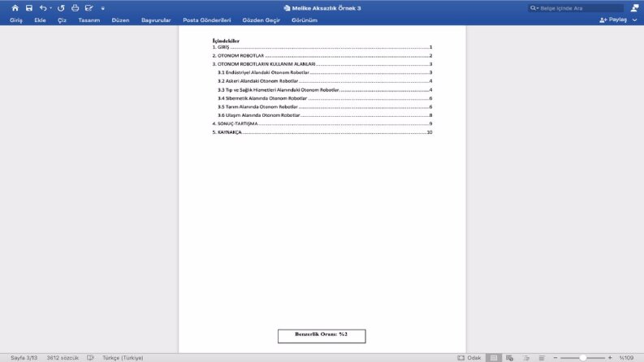
Task: Undo the last action
Action: [x=43, y=8]
